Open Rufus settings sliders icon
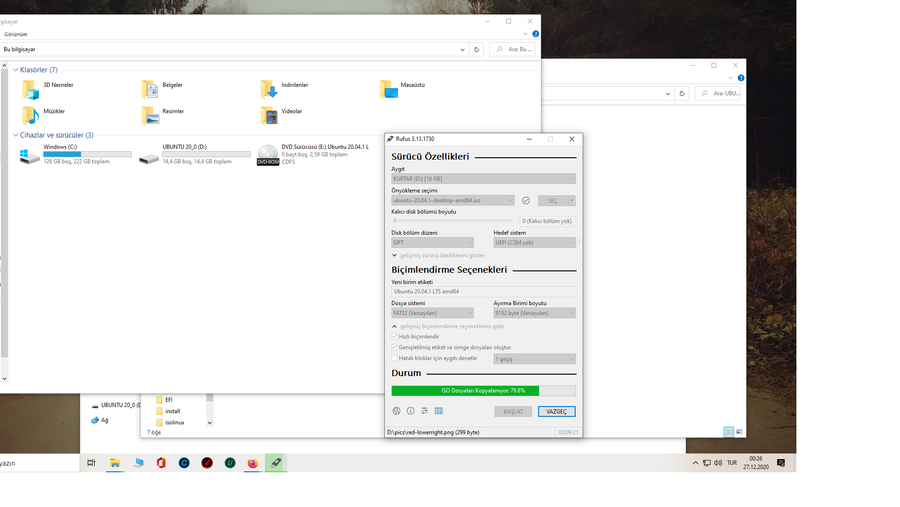The width and height of the screenshot is (900, 507). [x=424, y=411]
